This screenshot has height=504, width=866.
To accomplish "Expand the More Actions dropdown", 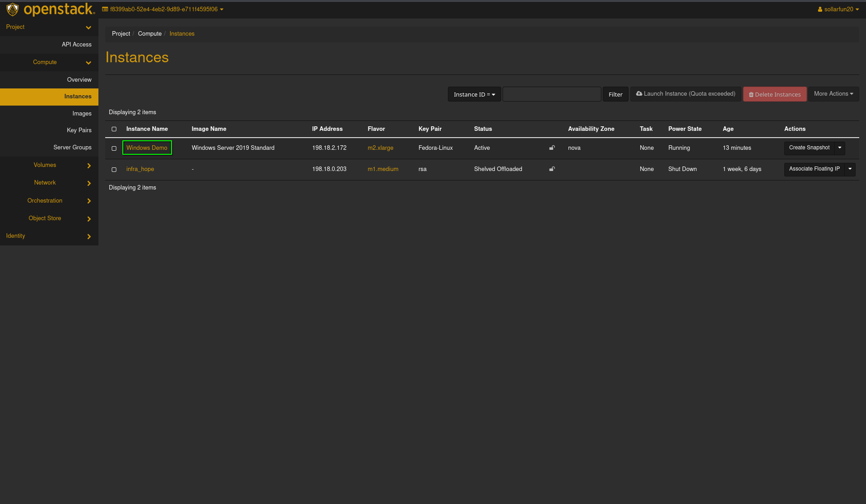I will [x=833, y=94].
